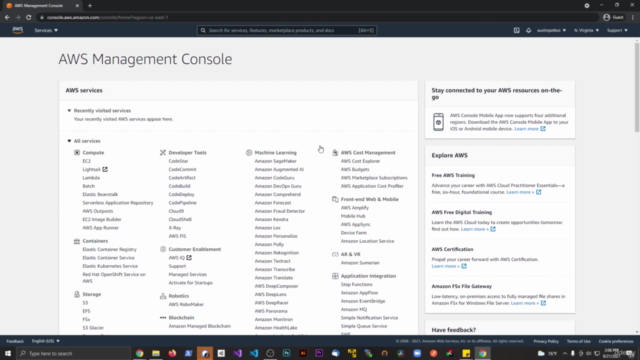Image resolution: width=640 pixels, height=360 pixels.
Task: Open the Amazon Rekognition link
Action: click(277, 253)
